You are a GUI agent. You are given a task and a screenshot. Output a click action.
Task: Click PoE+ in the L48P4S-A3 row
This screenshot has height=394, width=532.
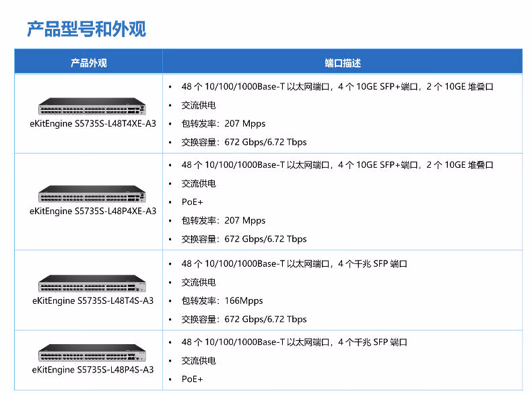(192, 379)
